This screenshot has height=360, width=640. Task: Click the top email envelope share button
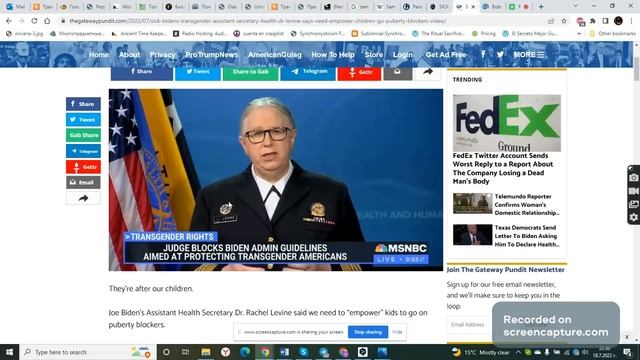(397, 73)
